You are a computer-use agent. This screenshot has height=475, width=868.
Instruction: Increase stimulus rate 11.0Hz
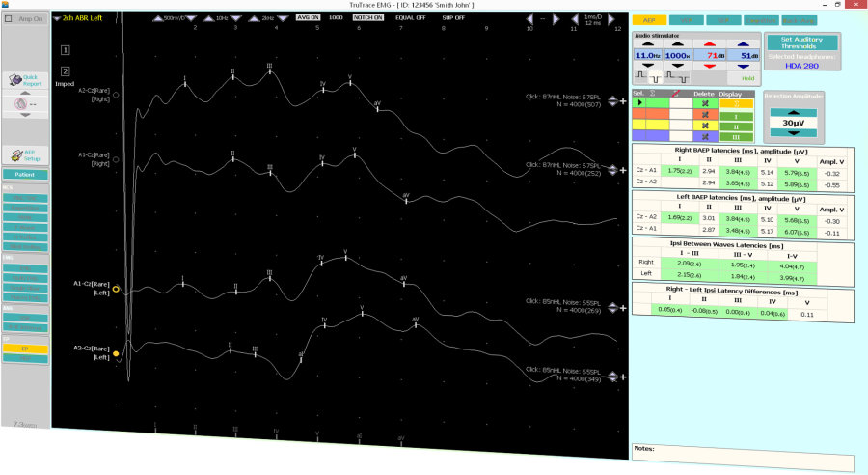(x=648, y=44)
